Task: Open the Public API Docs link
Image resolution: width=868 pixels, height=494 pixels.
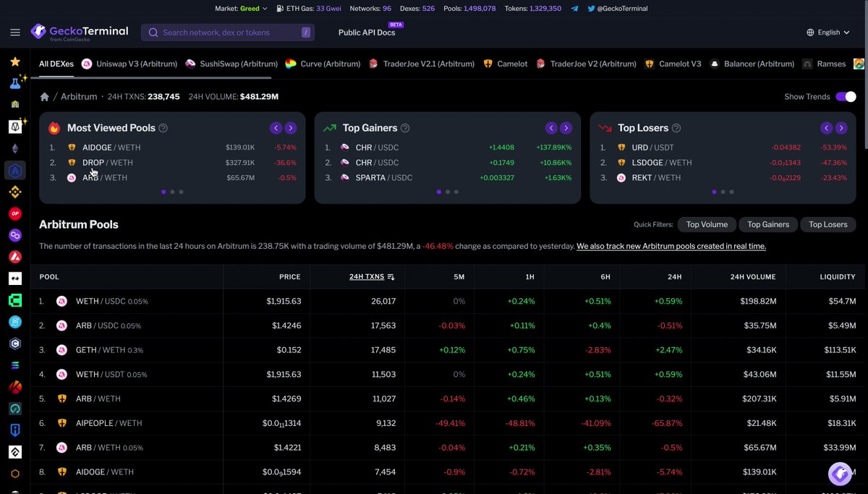Action: click(367, 33)
